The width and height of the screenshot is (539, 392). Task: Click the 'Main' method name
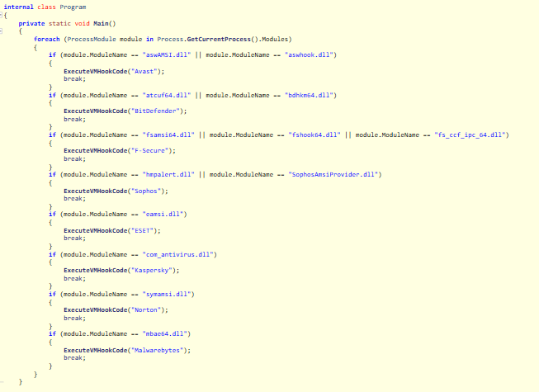click(x=101, y=23)
